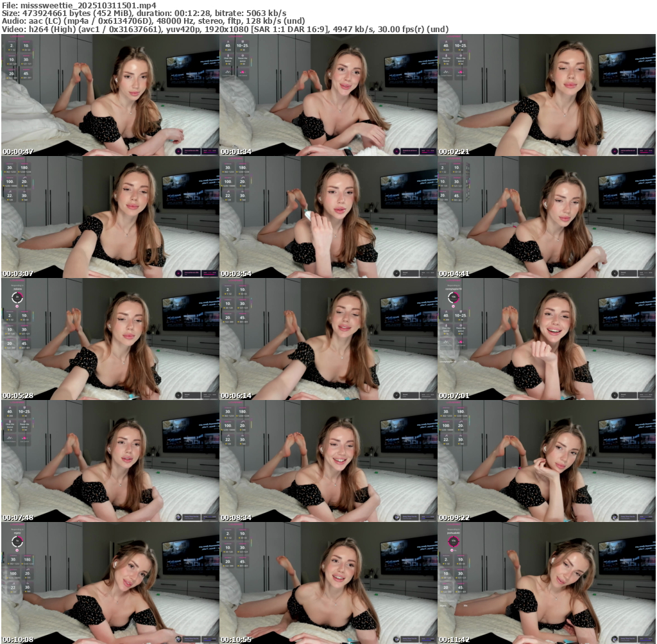Click the frame timestamped 00:04:41

click(x=547, y=217)
